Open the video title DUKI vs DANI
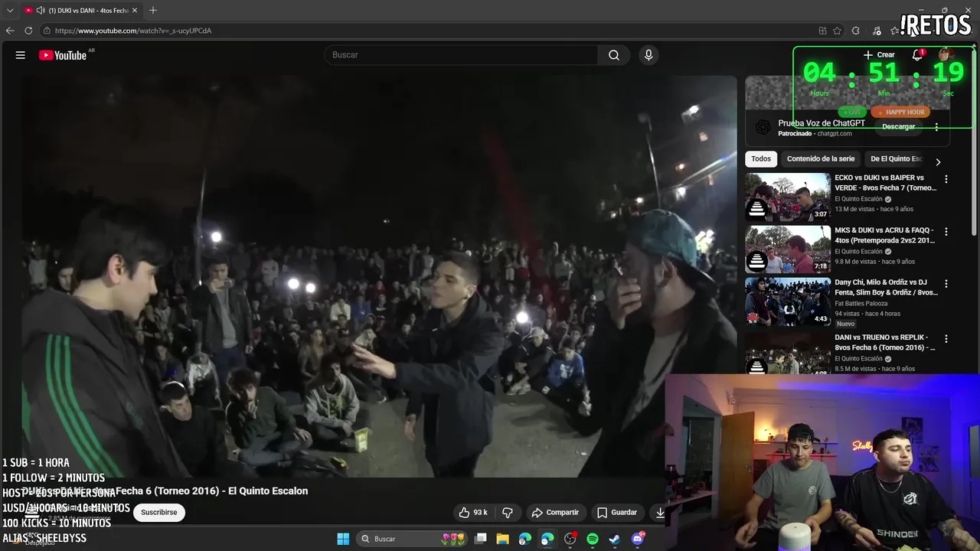 click(165, 491)
